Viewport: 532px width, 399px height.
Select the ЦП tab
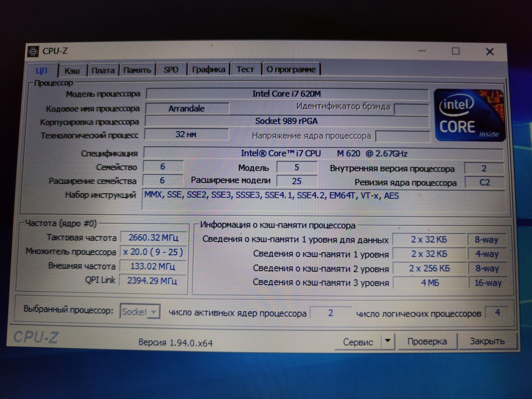pyautogui.click(x=42, y=71)
